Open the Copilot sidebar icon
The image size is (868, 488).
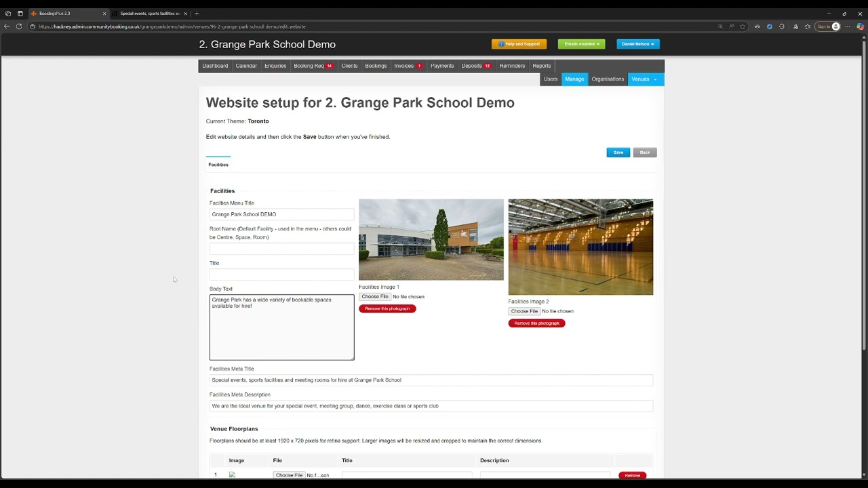tap(860, 26)
